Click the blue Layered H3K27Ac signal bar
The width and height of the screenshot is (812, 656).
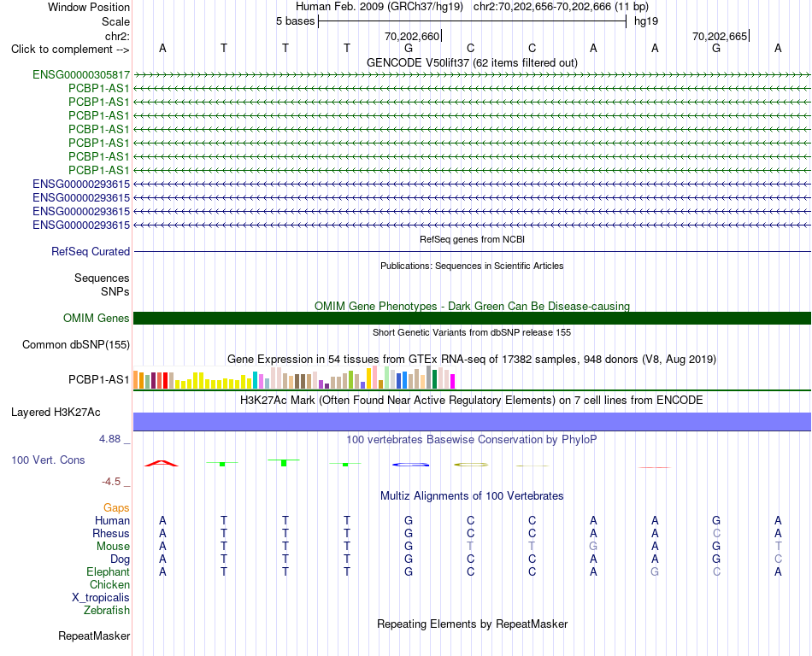point(472,422)
